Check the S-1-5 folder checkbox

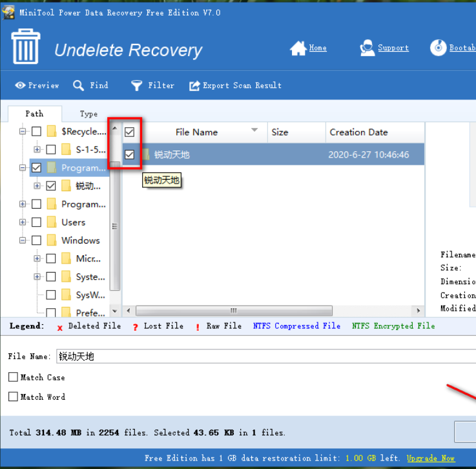click(x=51, y=149)
